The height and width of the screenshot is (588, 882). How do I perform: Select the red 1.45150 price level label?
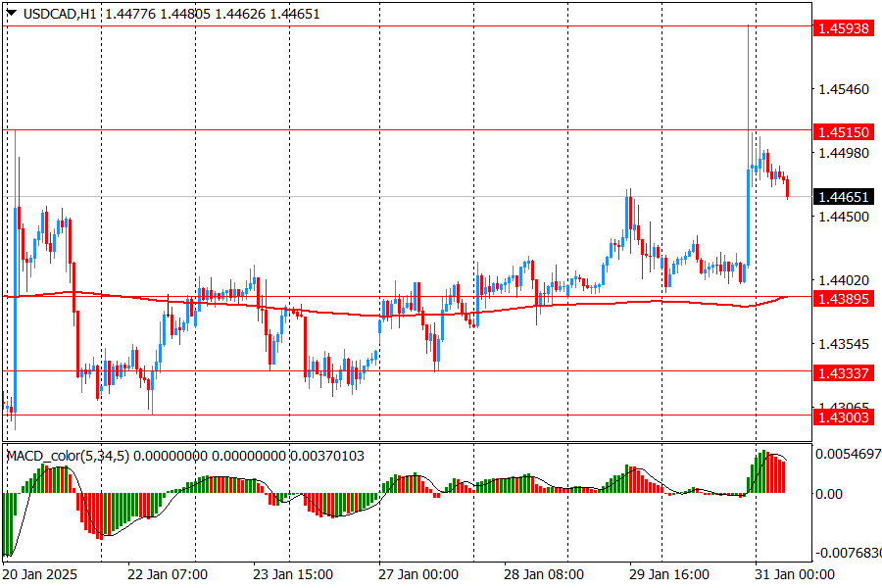point(843,132)
